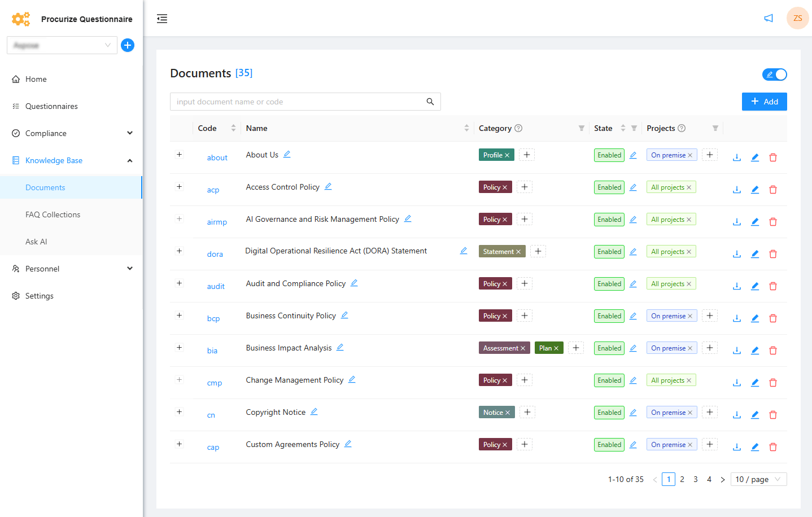This screenshot has width=812, height=517.
Task: Edit Enabled state of DORA Statement
Action: coord(633,252)
